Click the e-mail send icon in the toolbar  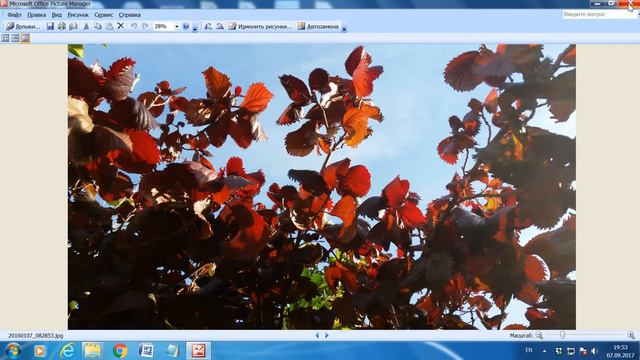coord(73,27)
